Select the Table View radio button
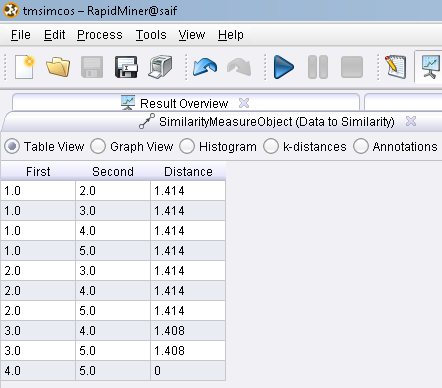442x388 pixels. (12, 146)
